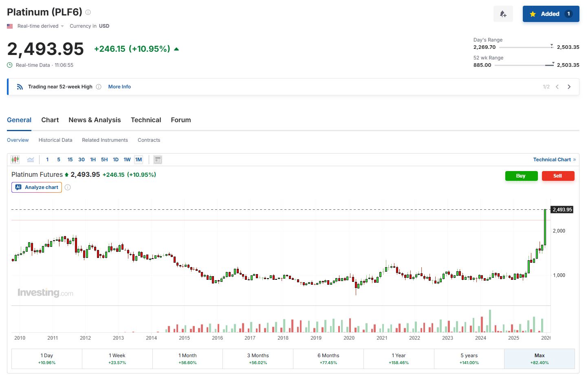Image resolution: width=588 pixels, height=380 pixels.
Task: Select the 1H chart interval
Action: 93,160
